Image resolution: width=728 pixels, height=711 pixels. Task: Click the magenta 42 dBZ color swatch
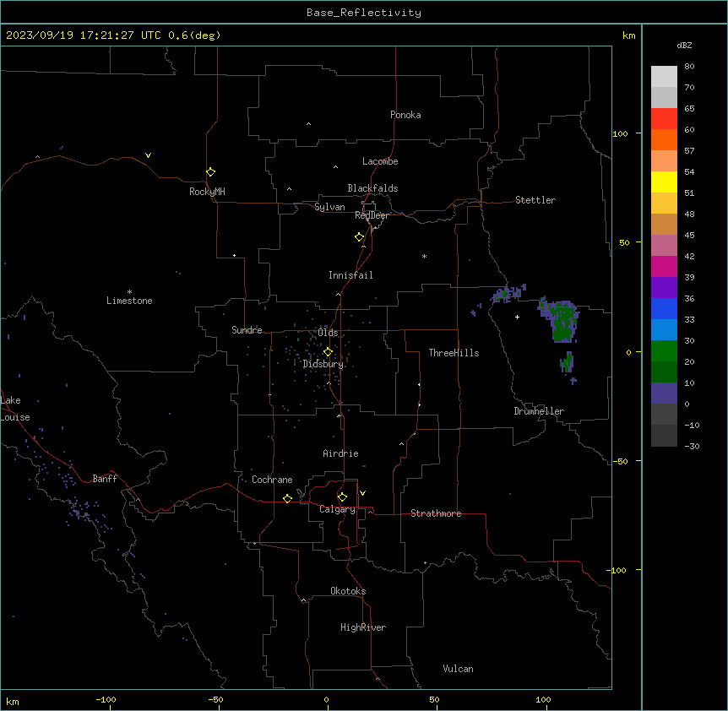664,266
